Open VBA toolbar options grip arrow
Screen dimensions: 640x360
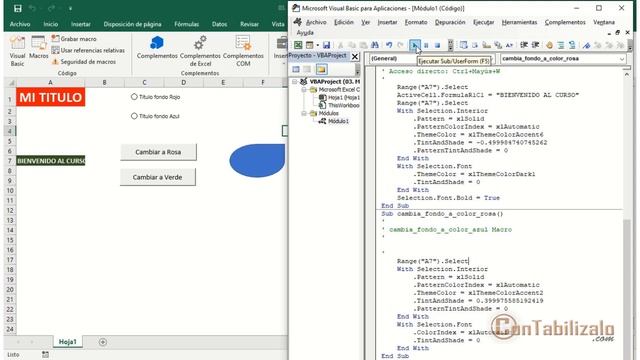[450, 45]
